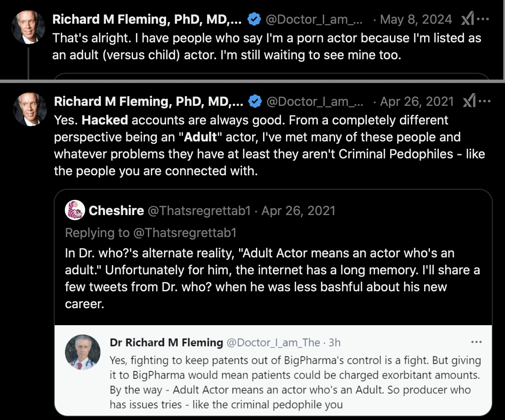The height and width of the screenshot is (420, 505).
Task: Open Grok explain icon on Apr 26, 2021 tweet
Action: point(469,102)
